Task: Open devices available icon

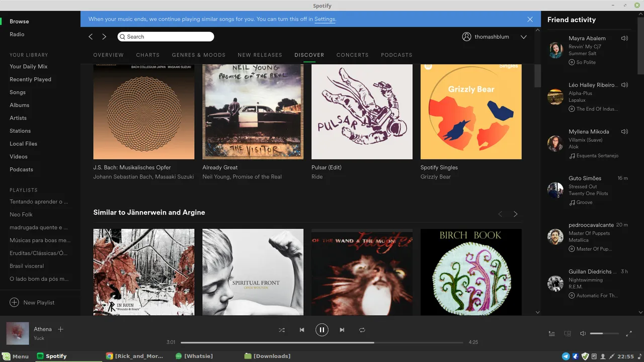Action: coord(568,333)
